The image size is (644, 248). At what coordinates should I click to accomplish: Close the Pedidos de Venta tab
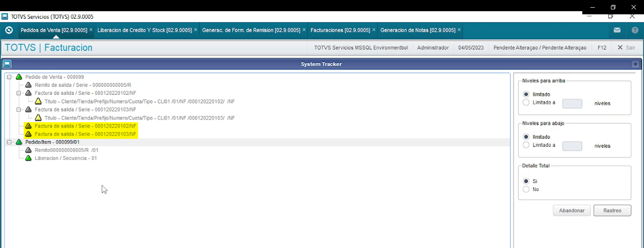pos(91,30)
